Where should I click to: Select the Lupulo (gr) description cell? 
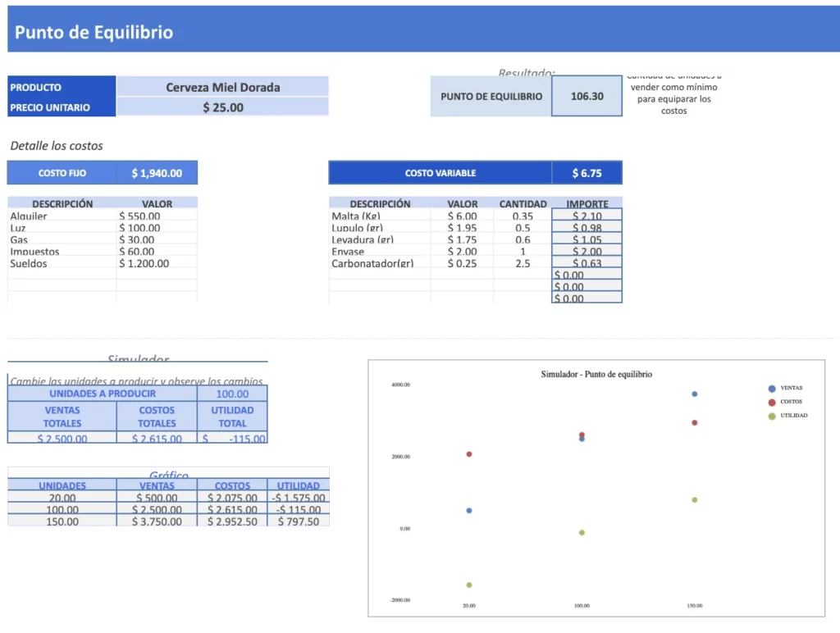(379, 228)
